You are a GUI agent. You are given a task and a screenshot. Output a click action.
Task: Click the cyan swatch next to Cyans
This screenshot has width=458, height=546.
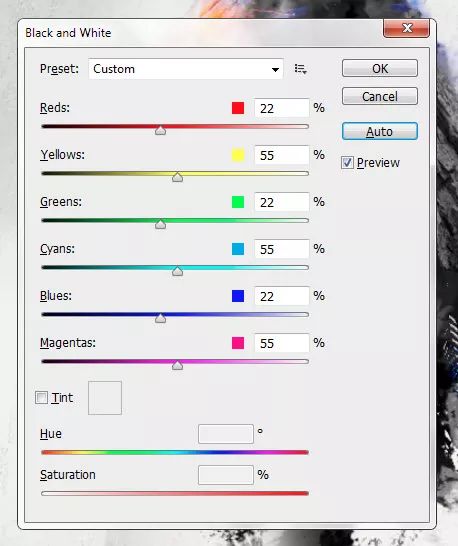(238, 249)
